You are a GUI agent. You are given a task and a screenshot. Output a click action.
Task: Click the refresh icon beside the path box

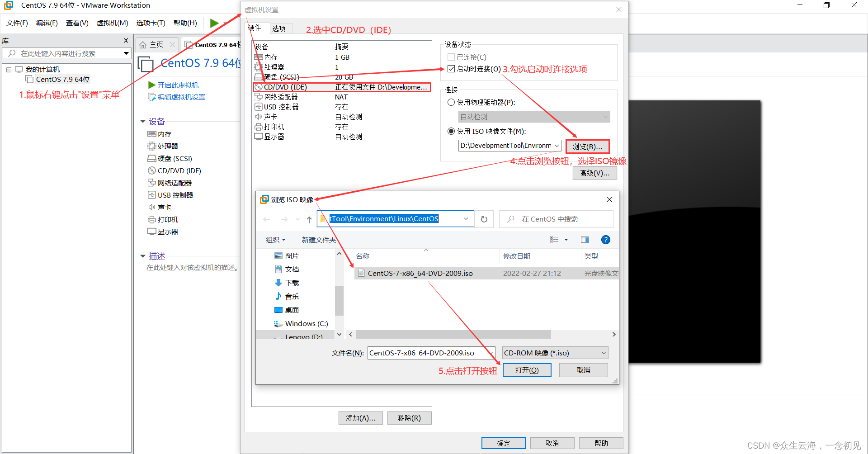pyautogui.click(x=484, y=219)
